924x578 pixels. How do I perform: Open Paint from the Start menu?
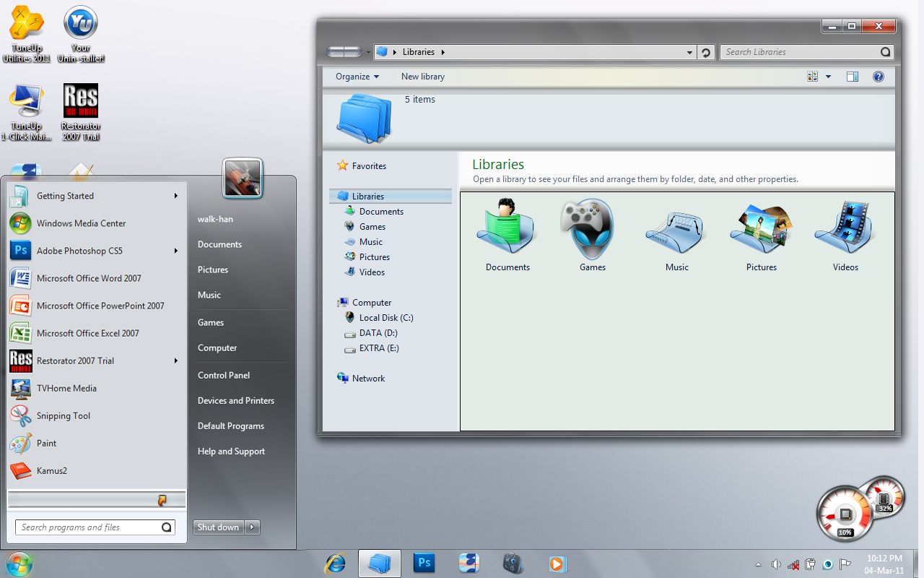click(x=95, y=443)
